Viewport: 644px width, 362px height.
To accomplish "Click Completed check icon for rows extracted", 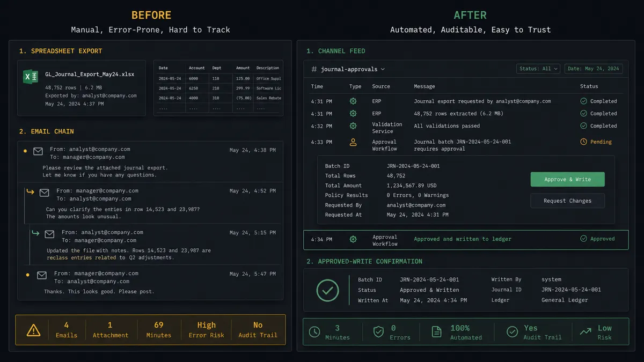I will (x=584, y=114).
